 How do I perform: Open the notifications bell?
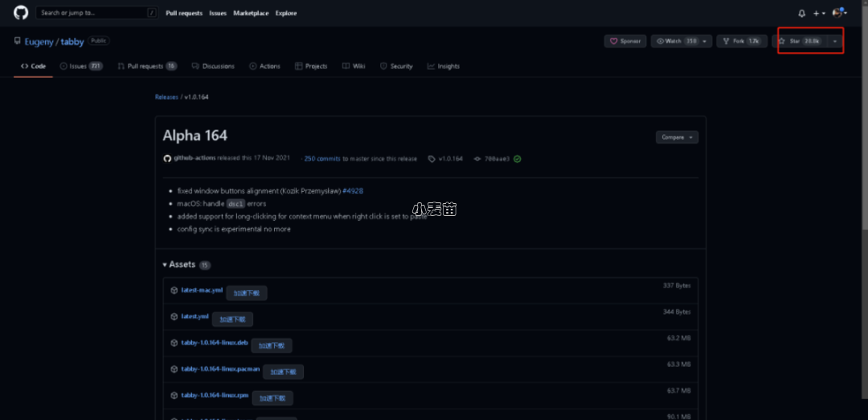pos(801,14)
